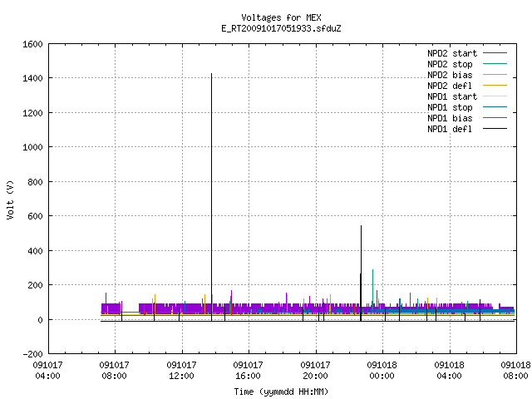
Task: Click the orange NPD2 defl legend line
Action: click(x=495, y=86)
